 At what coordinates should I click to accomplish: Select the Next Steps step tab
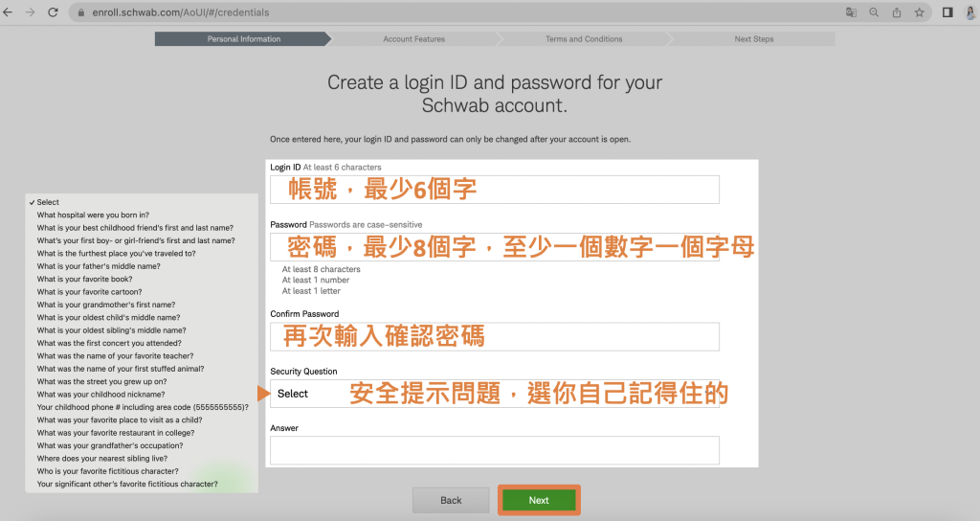(754, 38)
